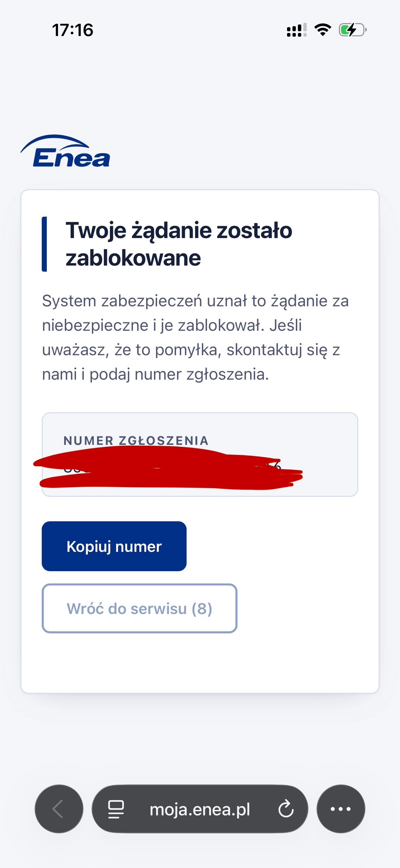Open the browser three-dots menu
Screen dimensions: 400x868
pos(341,809)
